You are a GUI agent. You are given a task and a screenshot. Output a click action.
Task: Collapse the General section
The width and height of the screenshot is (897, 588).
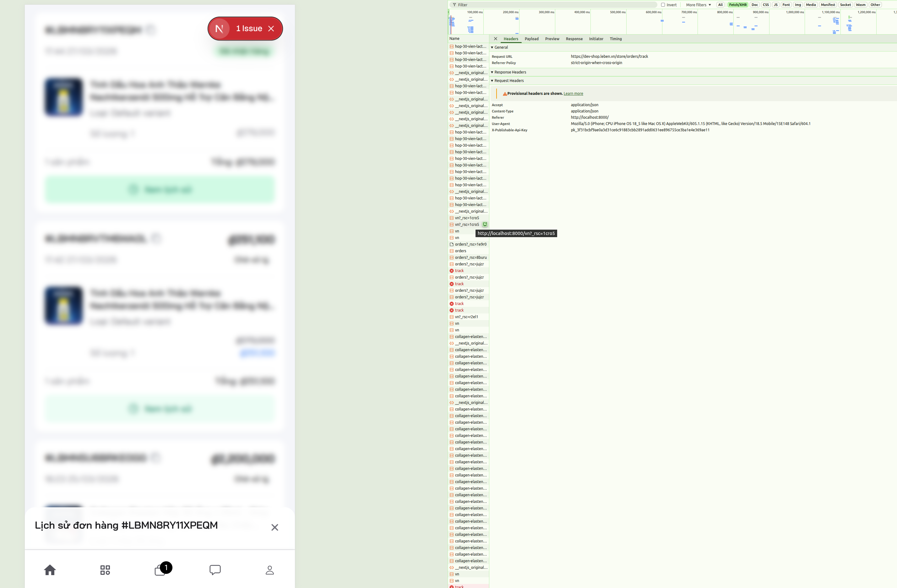(x=501, y=47)
